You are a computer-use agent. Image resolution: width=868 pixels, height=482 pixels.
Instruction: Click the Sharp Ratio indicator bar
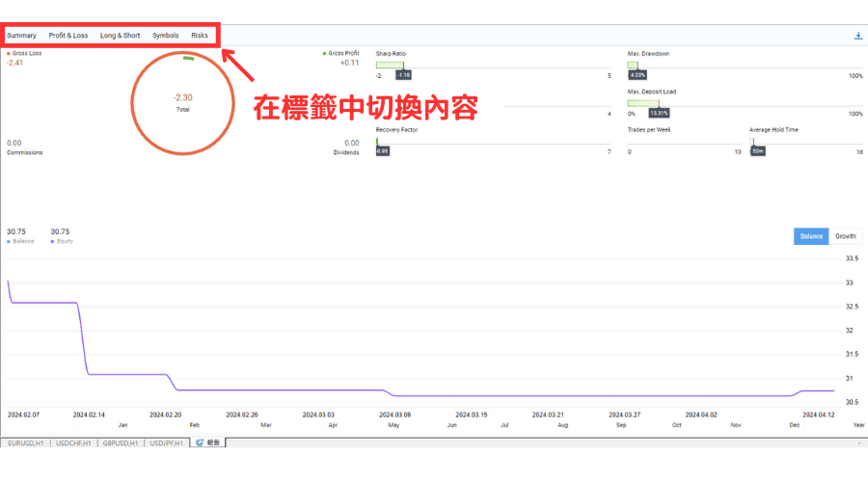(390, 66)
